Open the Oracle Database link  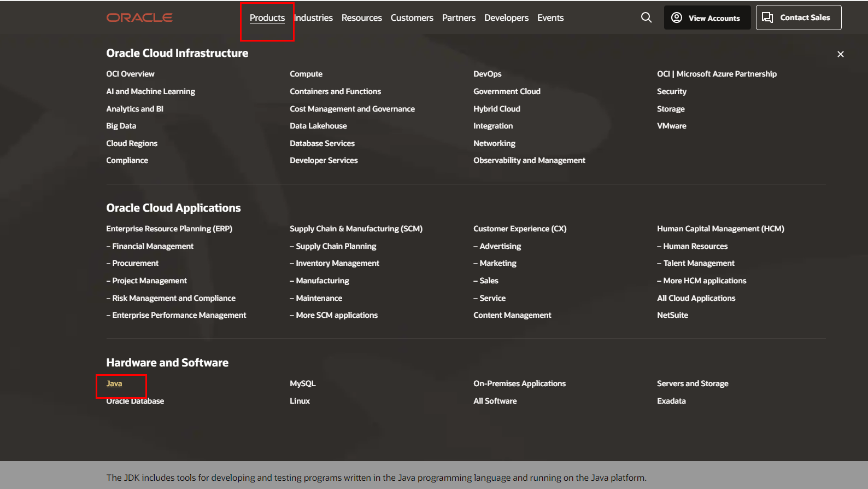click(135, 401)
